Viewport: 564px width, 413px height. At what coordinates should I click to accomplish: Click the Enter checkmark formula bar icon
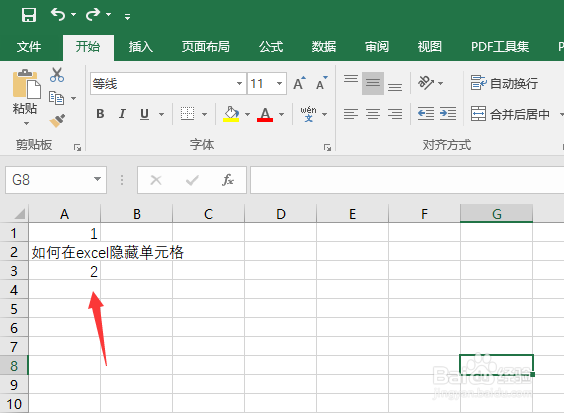(192, 180)
